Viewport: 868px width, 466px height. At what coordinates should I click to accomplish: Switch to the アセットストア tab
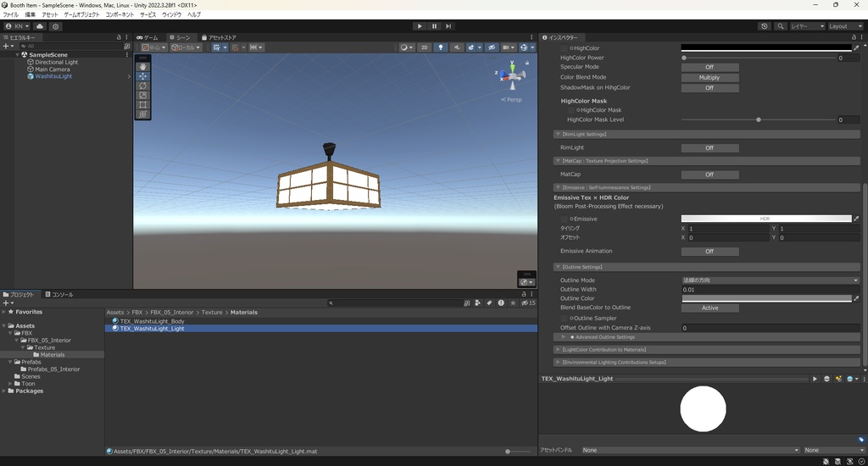pos(220,37)
